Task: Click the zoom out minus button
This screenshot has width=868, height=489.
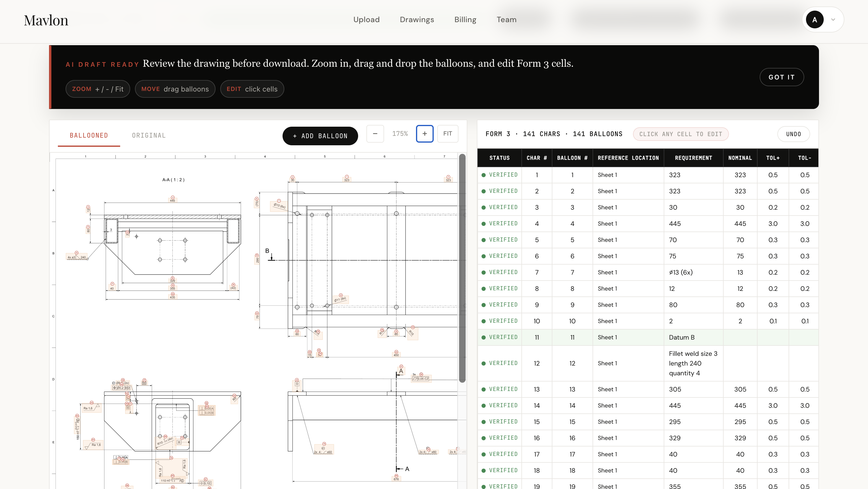Action: click(x=375, y=133)
